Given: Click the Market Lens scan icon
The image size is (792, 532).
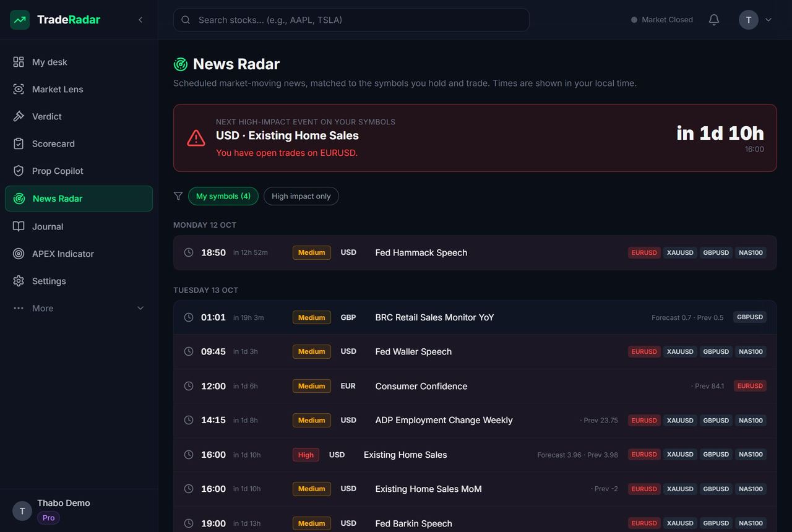Looking at the screenshot, I should tap(19, 89).
